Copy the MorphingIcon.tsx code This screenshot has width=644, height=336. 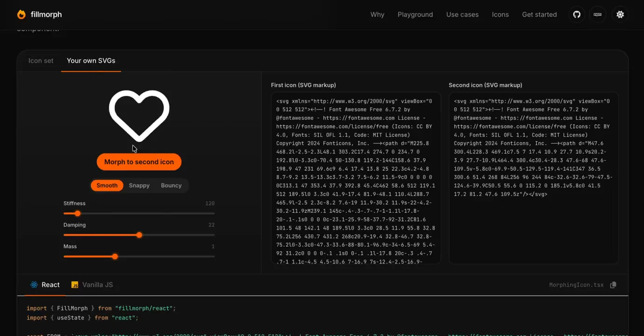(613, 285)
